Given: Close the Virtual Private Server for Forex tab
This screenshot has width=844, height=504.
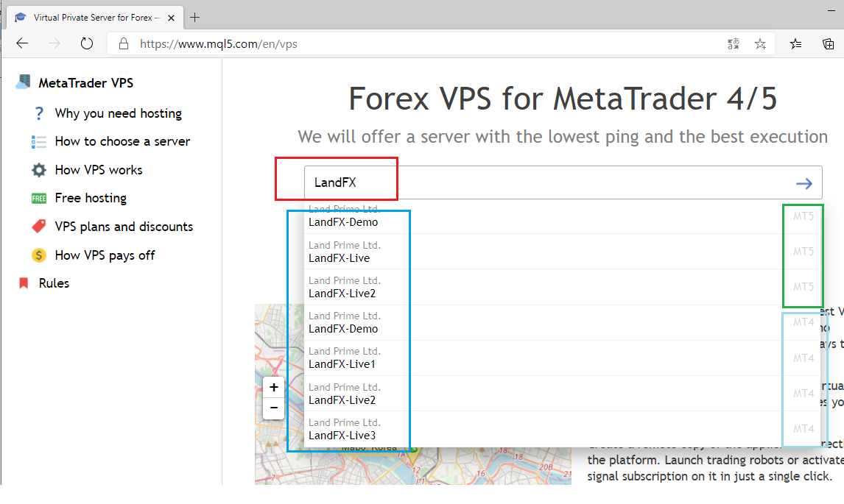Looking at the screenshot, I should [171, 18].
